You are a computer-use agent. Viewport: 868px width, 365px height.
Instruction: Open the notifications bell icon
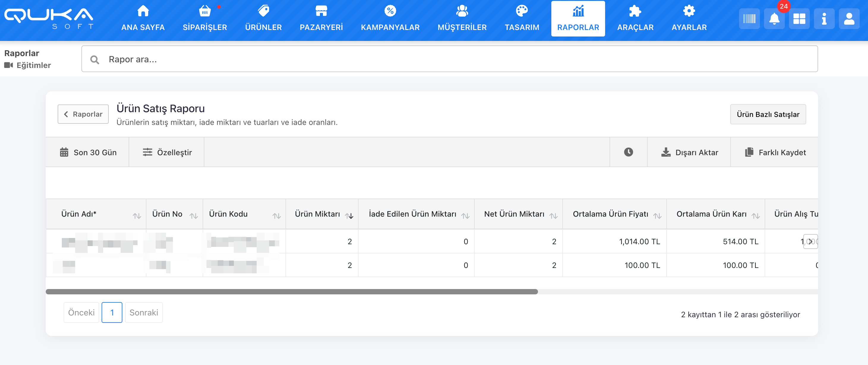coord(774,19)
